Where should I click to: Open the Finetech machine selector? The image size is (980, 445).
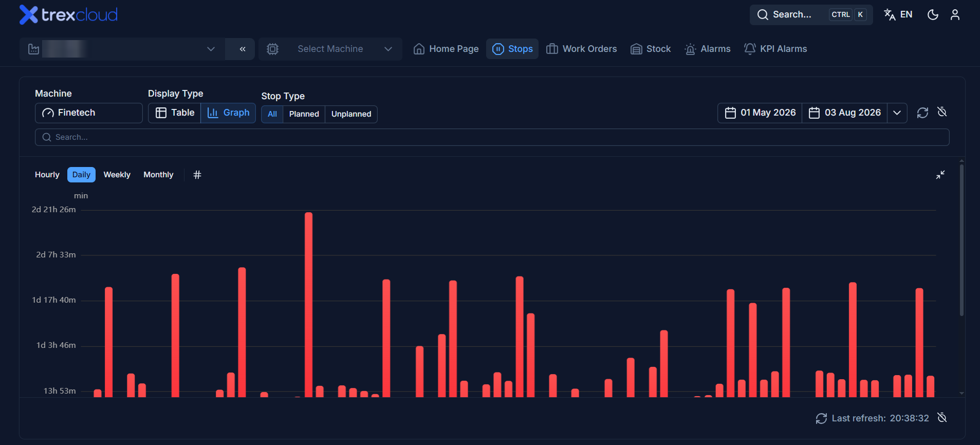[x=89, y=113]
